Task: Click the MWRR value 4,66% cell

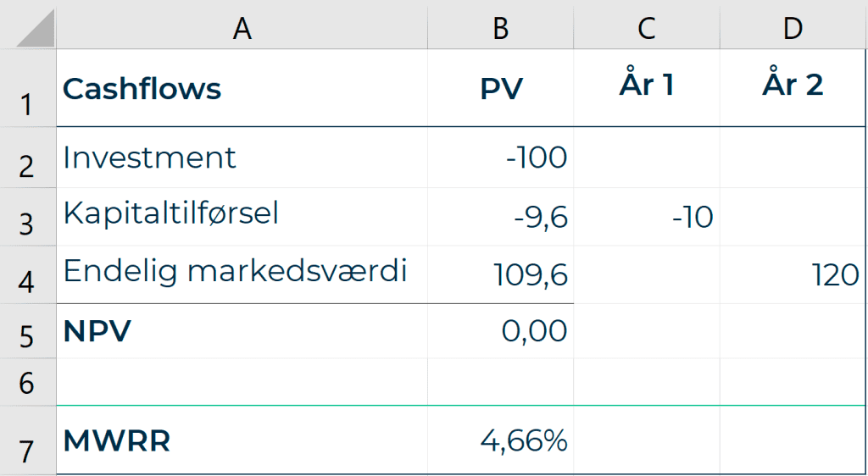Action: (x=500, y=440)
